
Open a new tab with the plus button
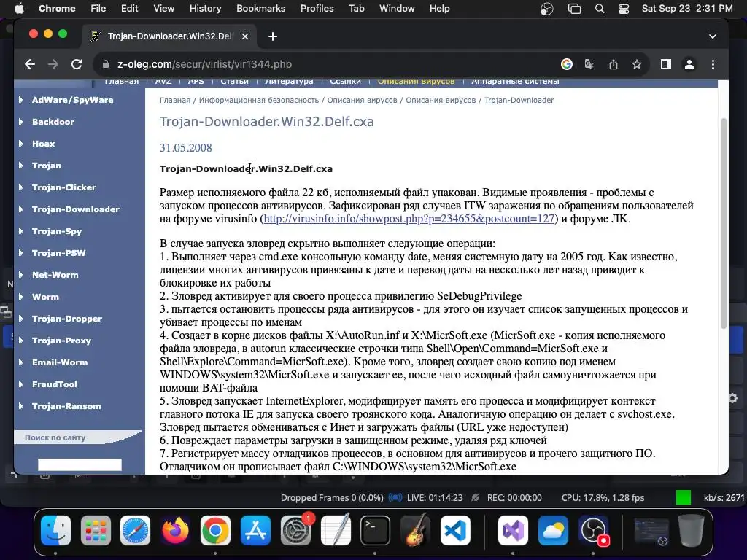[273, 36]
